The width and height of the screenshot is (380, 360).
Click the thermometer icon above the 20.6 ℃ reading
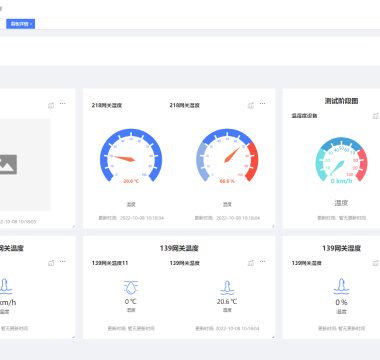pyautogui.click(x=227, y=287)
